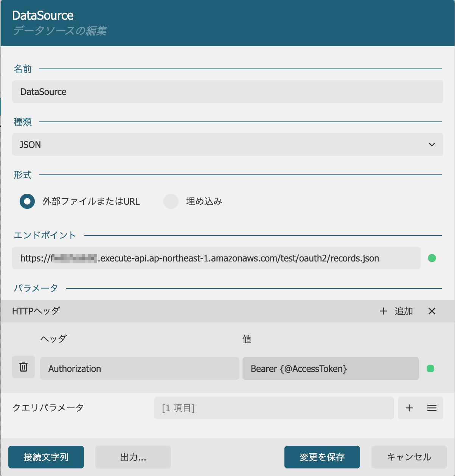Delete the Authorization header with trash icon
Screen dimensions: 455x476
click(23, 367)
